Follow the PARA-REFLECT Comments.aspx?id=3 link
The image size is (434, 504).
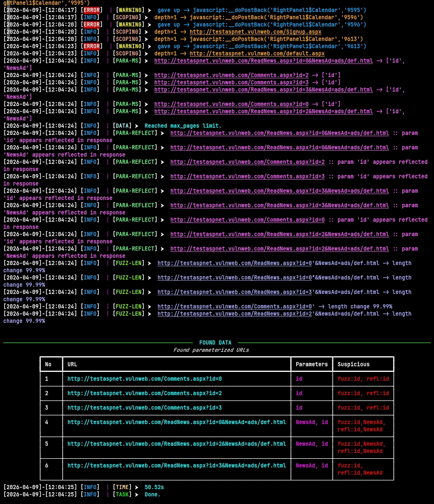click(x=248, y=176)
